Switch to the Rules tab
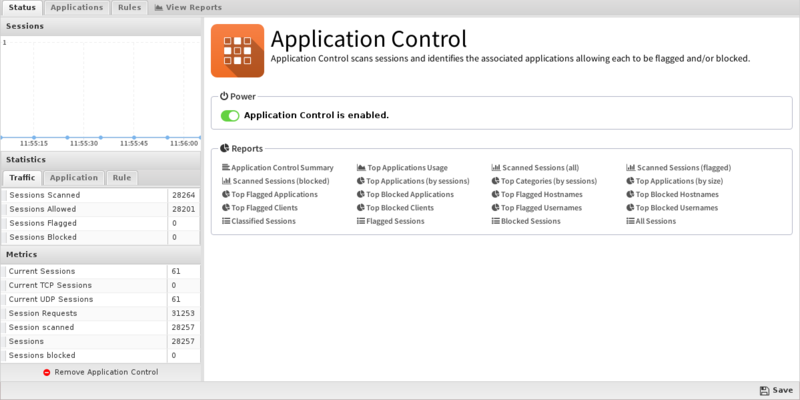This screenshot has width=800, height=400. (127, 8)
